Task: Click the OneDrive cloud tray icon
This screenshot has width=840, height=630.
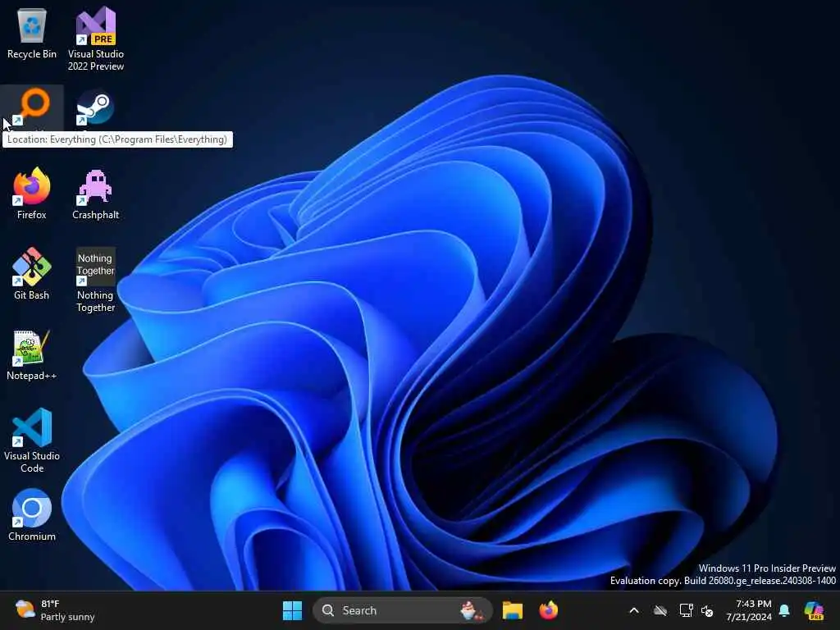Action: (660, 610)
